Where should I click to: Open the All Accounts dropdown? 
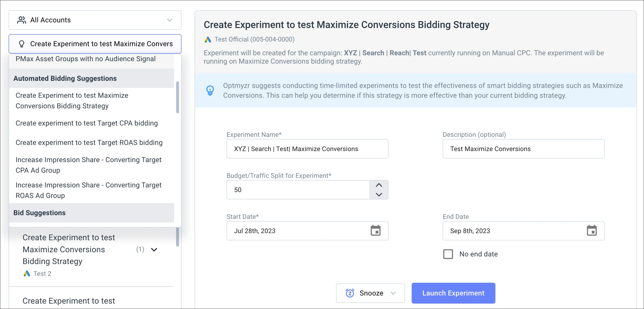[95, 20]
